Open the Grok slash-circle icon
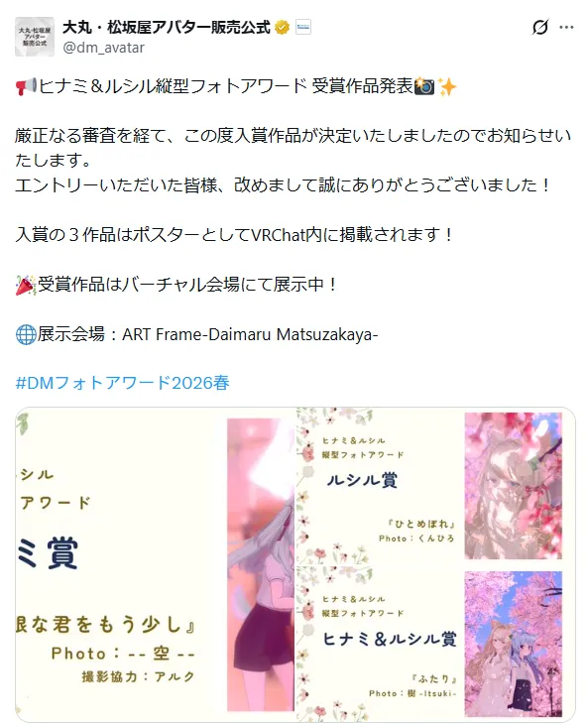Image resolution: width=588 pixels, height=724 pixels. click(540, 27)
